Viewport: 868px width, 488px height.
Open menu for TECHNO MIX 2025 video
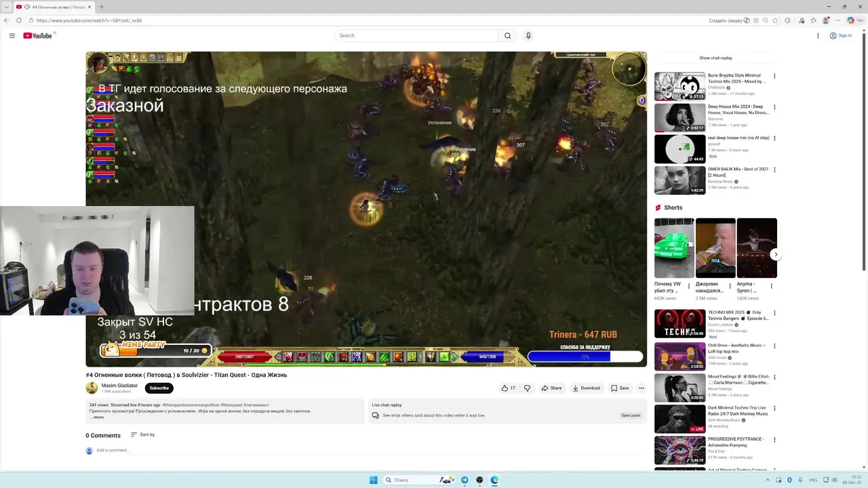(x=774, y=313)
